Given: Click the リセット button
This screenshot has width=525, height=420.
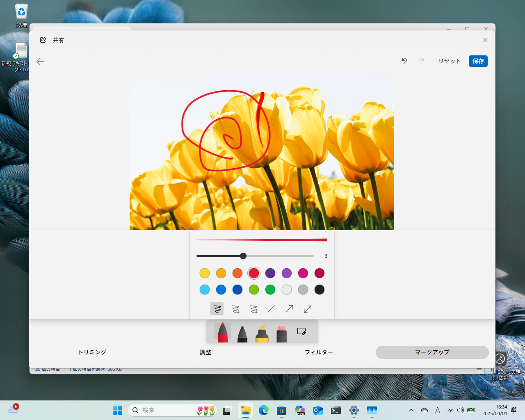Looking at the screenshot, I should [450, 61].
